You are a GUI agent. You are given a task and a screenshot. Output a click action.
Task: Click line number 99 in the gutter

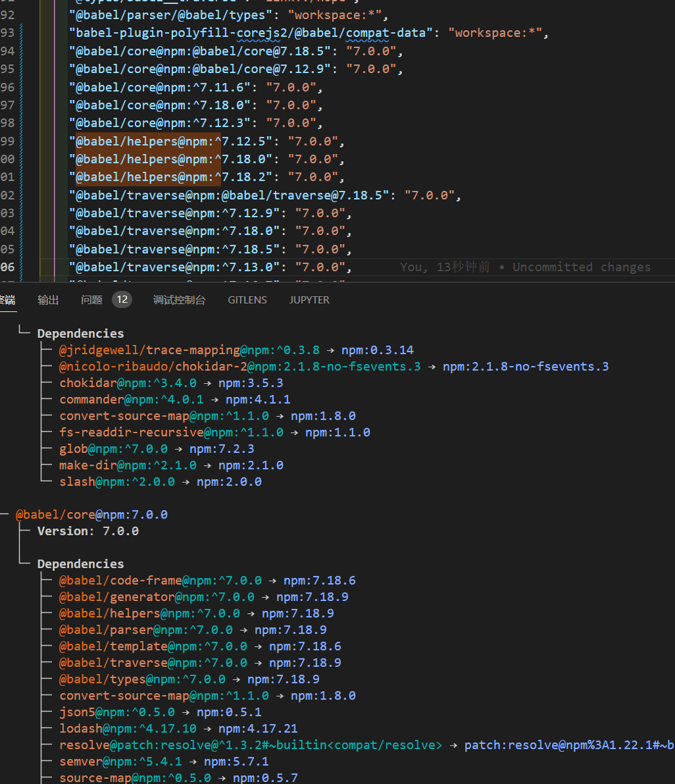[7, 141]
